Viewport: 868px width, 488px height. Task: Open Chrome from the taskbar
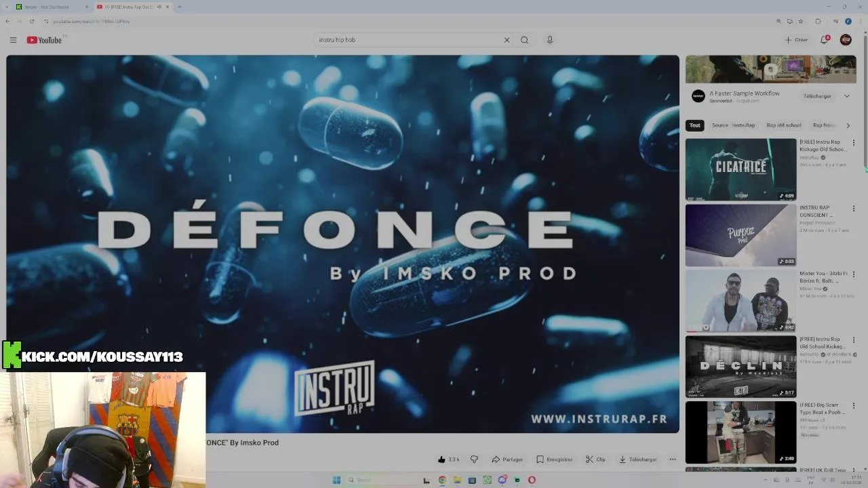click(442, 480)
